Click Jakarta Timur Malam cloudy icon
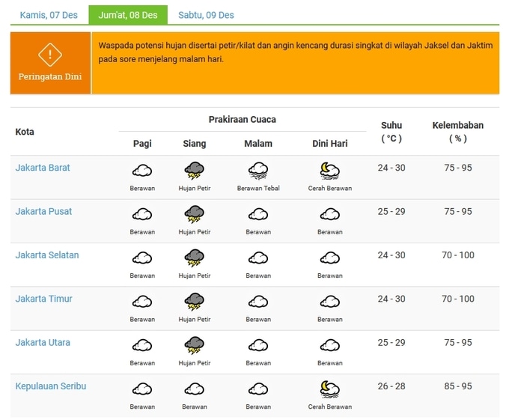 (258, 302)
